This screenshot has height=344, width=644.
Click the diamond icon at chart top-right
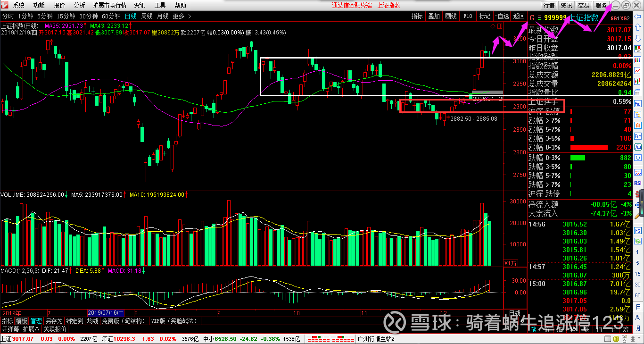492,26
